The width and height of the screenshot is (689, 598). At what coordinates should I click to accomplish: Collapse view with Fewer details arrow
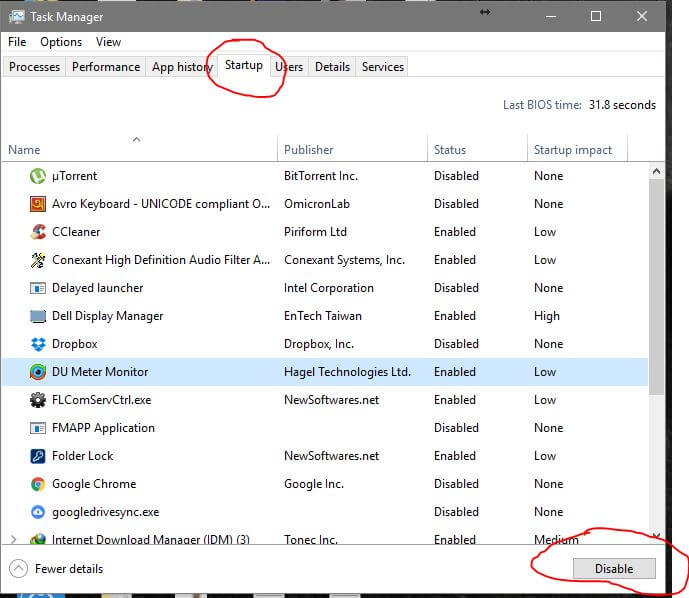point(18,569)
